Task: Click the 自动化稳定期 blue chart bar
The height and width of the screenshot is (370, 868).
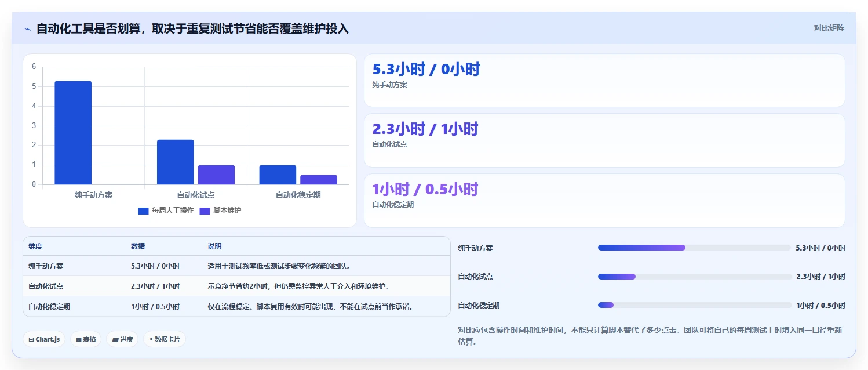Action: [278, 175]
